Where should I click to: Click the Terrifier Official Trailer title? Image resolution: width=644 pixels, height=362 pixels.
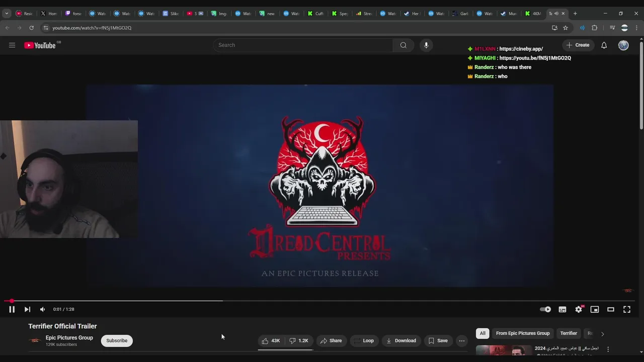click(x=62, y=326)
